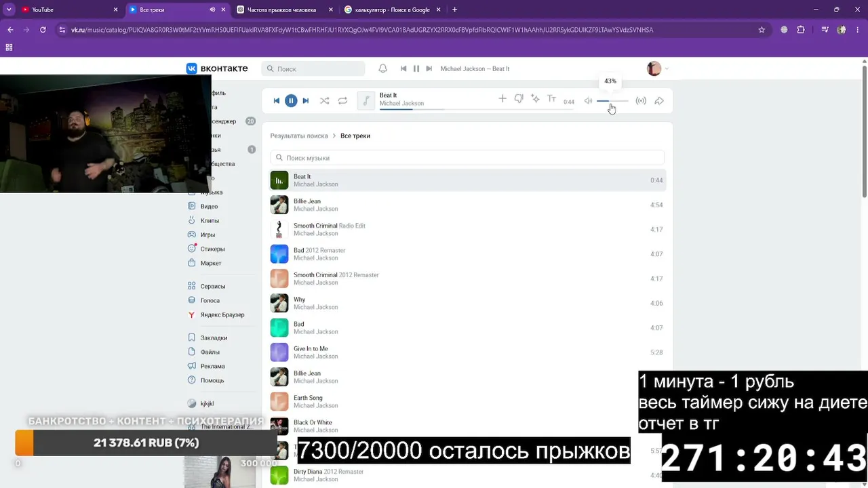The width and height of the screenshot is (868, 488).
Task: Switch to калькулятор Google search tab
Action: pos(391,9)
